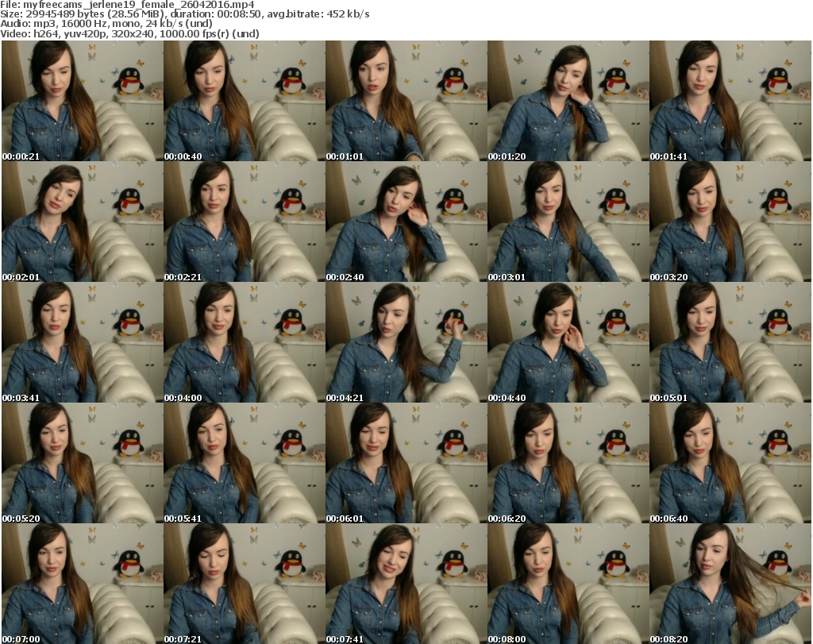Choose the thumbnail frame at 00:02:01
Viewport: 813px width, 644px height.
click(83, 222)
